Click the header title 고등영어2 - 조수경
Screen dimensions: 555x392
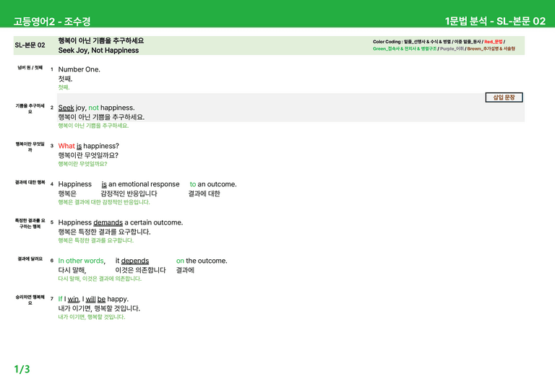point(52,21)
